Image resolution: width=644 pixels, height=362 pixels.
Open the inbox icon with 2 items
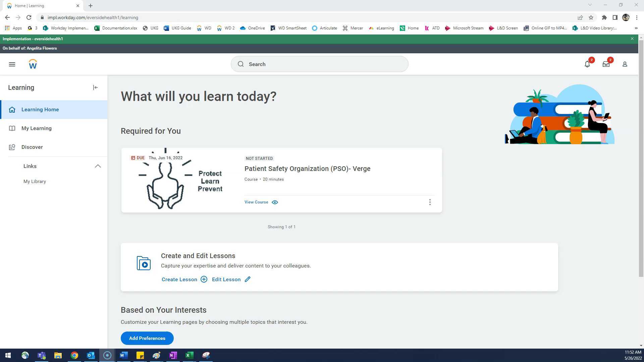pyautogui.click(x=606, y=64)
